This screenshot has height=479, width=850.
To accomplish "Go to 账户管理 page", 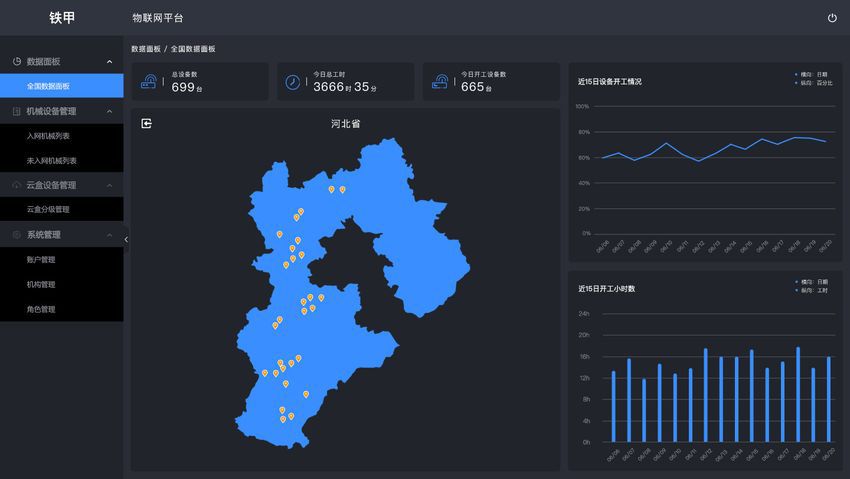I will [x=41, y=260].
